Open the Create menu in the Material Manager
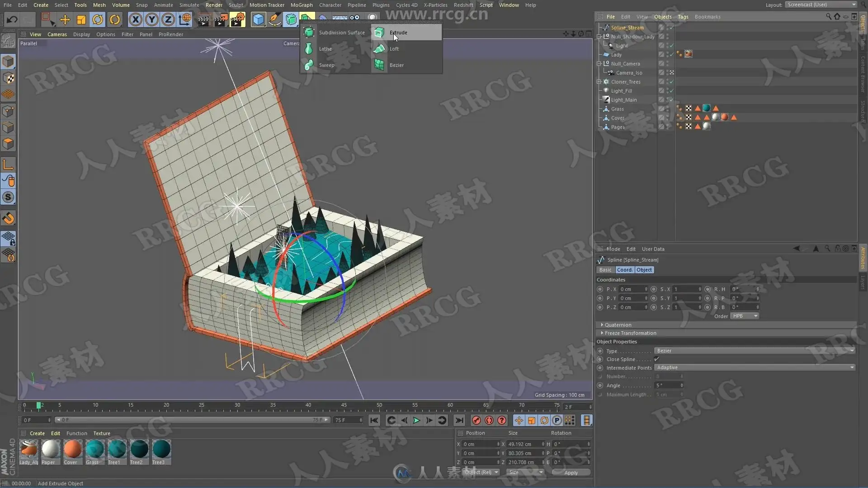This screenshot has width=868, height=488. 37,433
